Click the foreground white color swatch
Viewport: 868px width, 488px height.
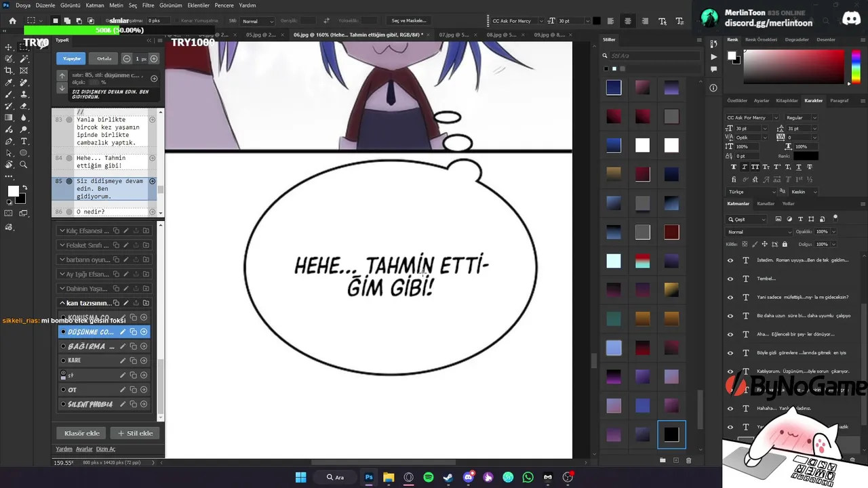(x=13, y=192)
